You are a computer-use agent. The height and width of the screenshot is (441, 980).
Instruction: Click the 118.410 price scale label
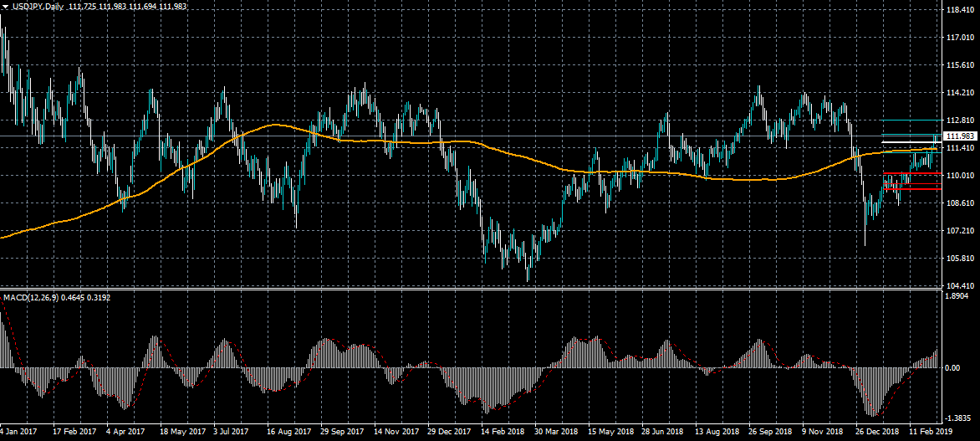tap(958, 10)
